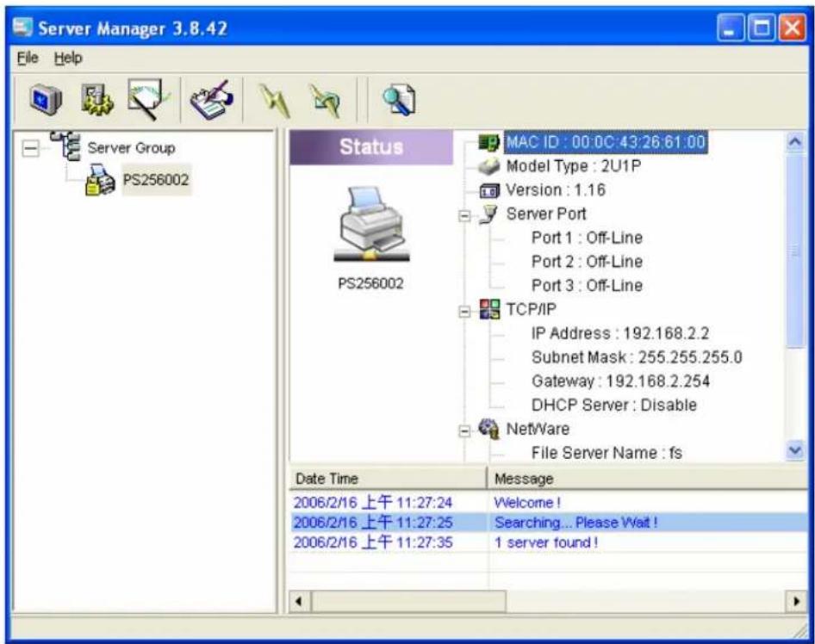Click the Server Port connector icon
Viewport: 815px width, 644px height.
(x=488, y=214)
